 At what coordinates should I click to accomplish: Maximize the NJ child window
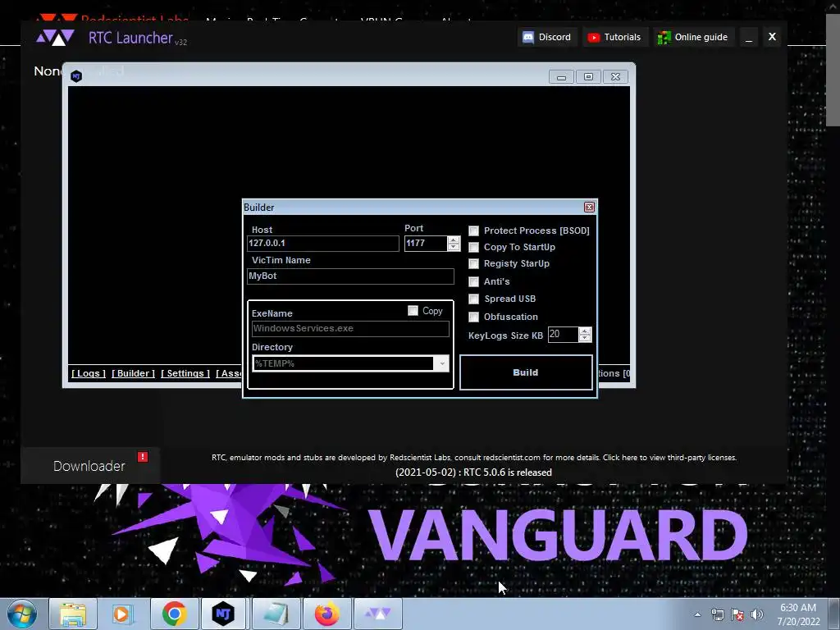pyautogui.click(x=588, y=76)
